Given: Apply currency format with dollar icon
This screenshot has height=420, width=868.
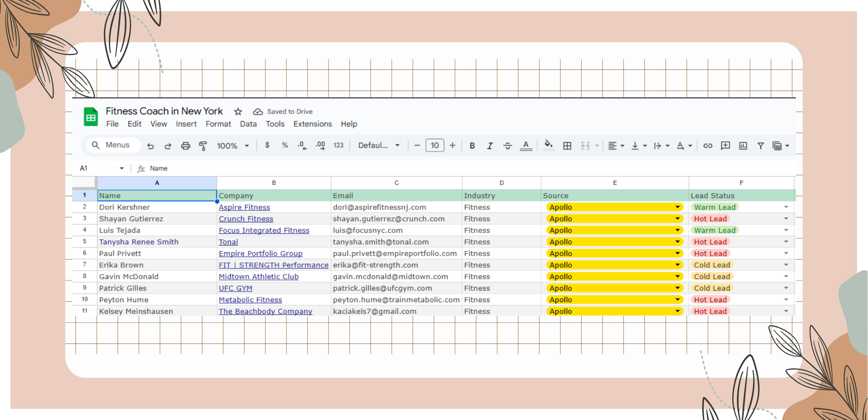Looking at the screenshot, I should click(x=267, y=145).
